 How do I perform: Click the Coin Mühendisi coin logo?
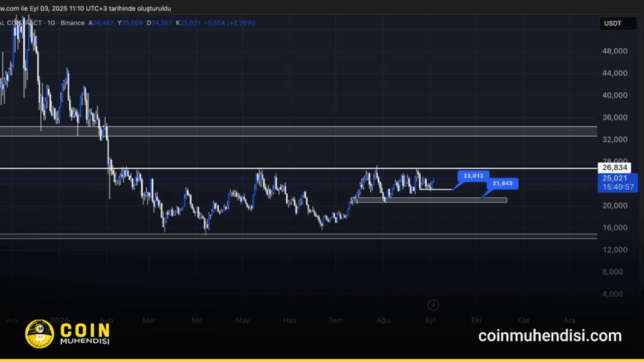tap(37, 334)
